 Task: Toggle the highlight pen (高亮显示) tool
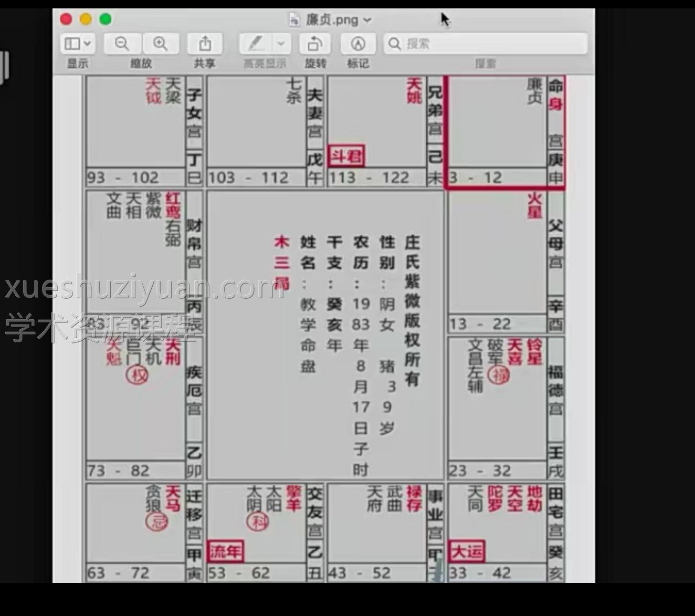(x=256, y=44)
